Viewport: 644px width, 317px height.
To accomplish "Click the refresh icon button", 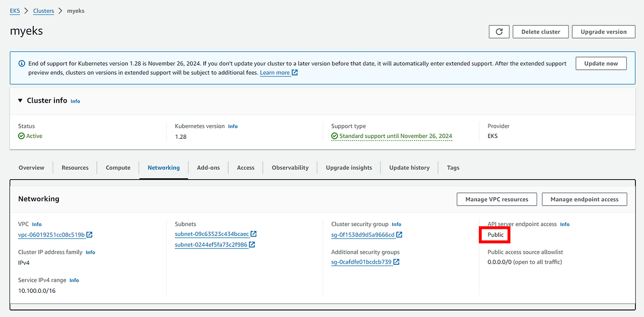I will 499,32.
